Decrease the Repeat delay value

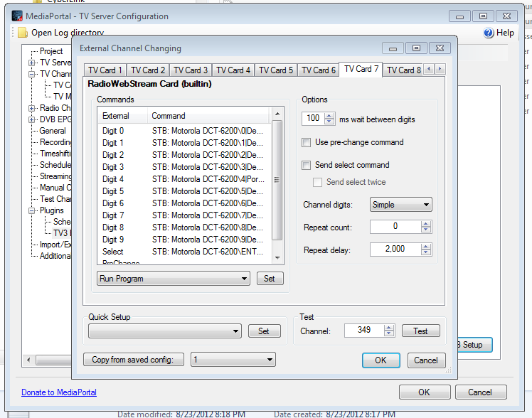click(x=426, y=252)
